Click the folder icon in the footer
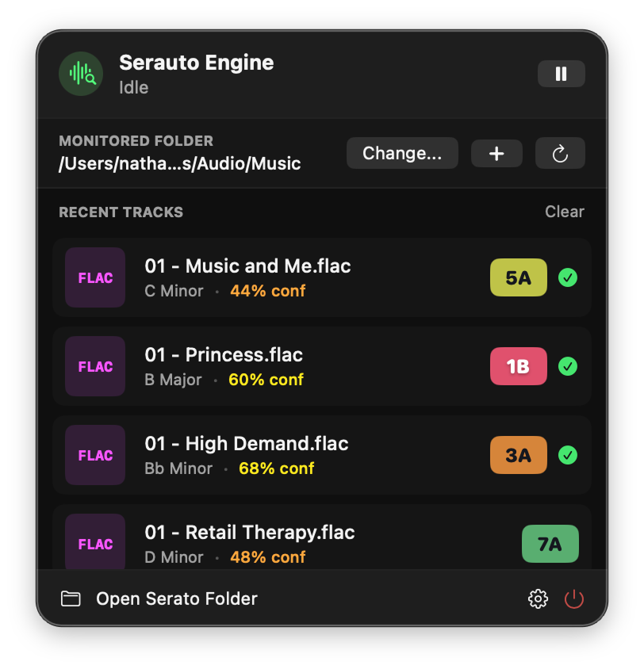The width and height of the screenshot is (644, 669). coord(71,598)
